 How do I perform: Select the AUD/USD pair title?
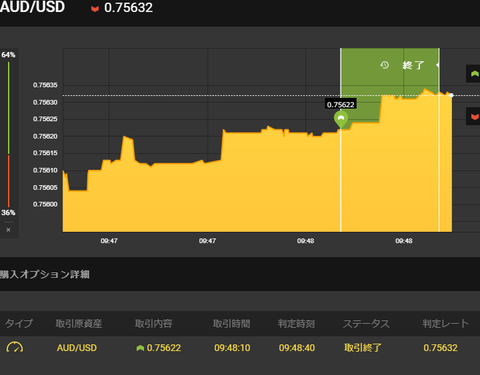[32, 7]
